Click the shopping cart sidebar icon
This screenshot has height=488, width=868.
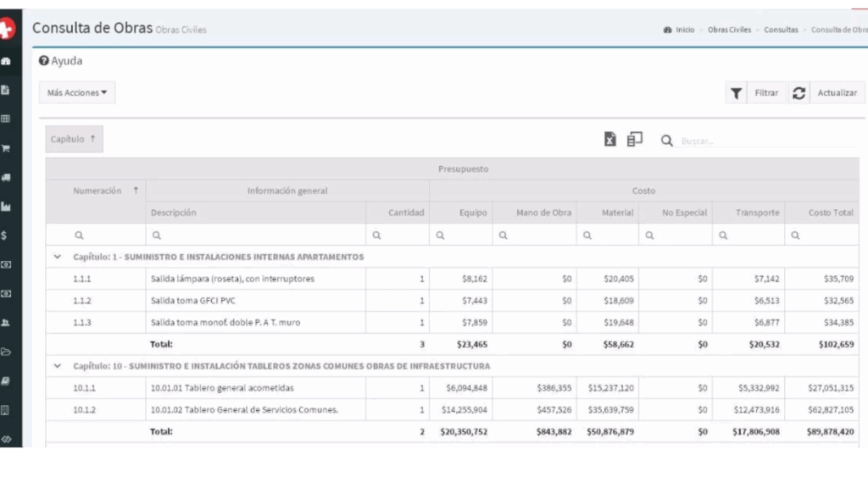[x=6, y=148]
